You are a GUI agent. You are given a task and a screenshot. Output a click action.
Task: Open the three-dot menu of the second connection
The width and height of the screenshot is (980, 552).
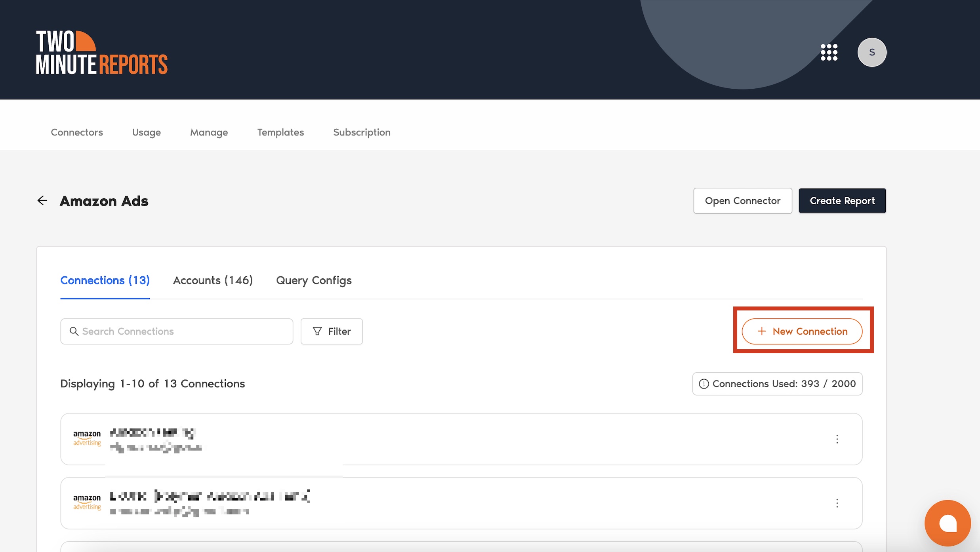[837, 503]
